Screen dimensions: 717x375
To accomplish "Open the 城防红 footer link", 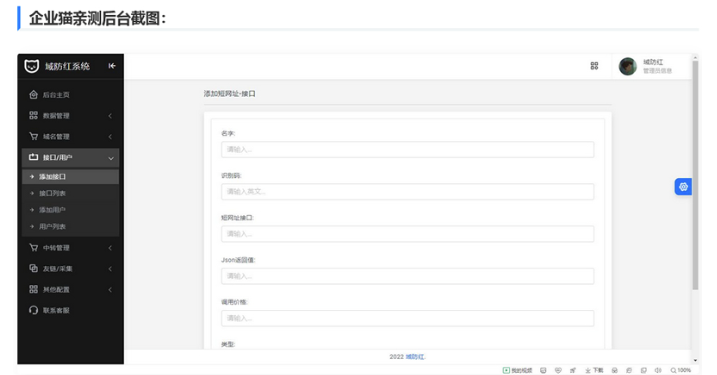I will tap(415, 357).
